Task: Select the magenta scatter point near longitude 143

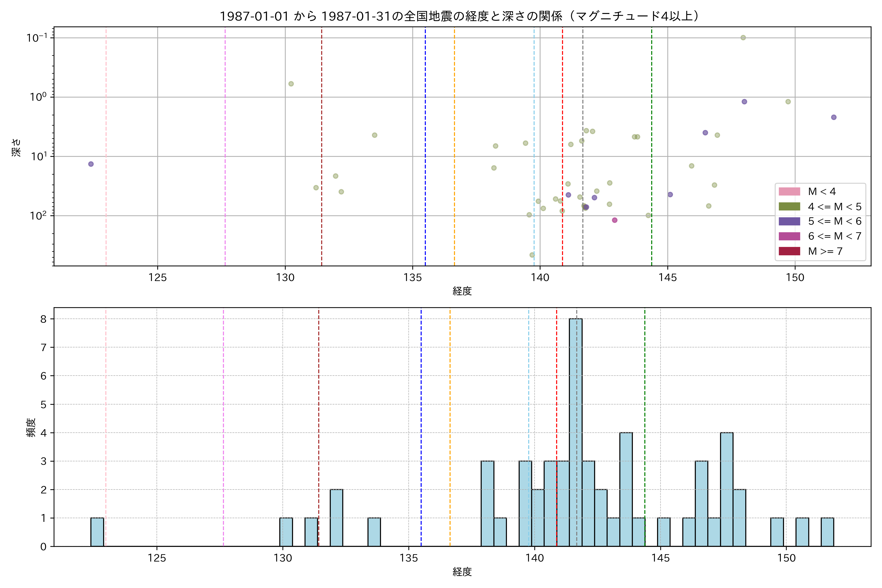Action: pos(615,220)
